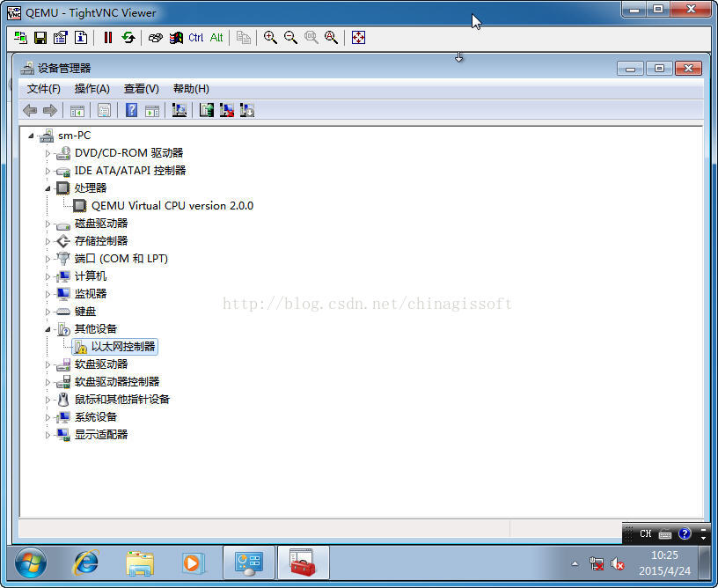Open Windows Explorer from taskbar
Image resolution: width=718 pixels, height=588 pixels.
[x=140, y=562]
